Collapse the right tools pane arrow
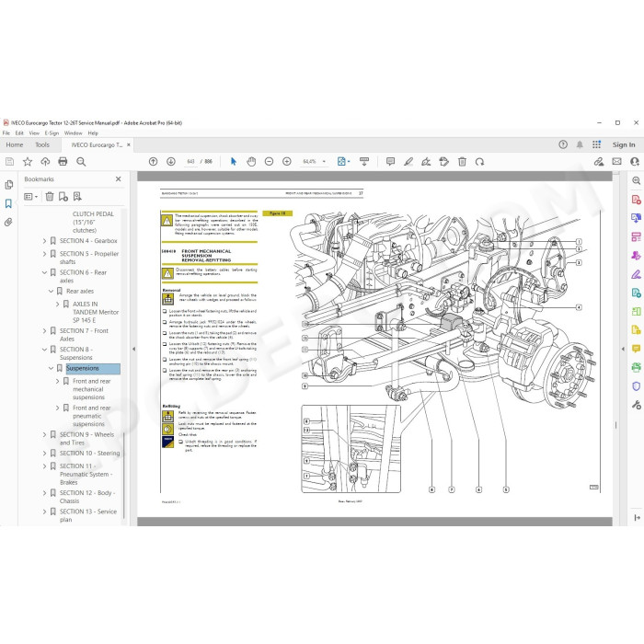 point(623,349)
